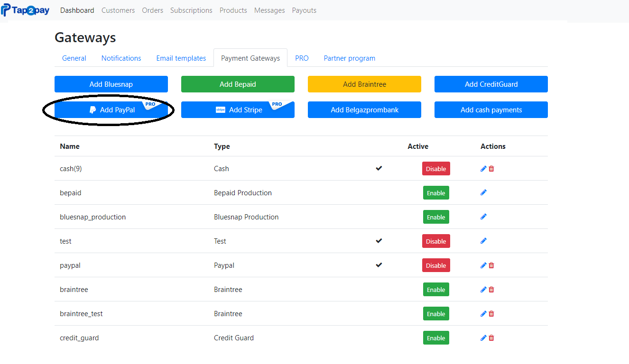
Task: Click the Add CreditGuard button
Action: click(x=491, y=84)
